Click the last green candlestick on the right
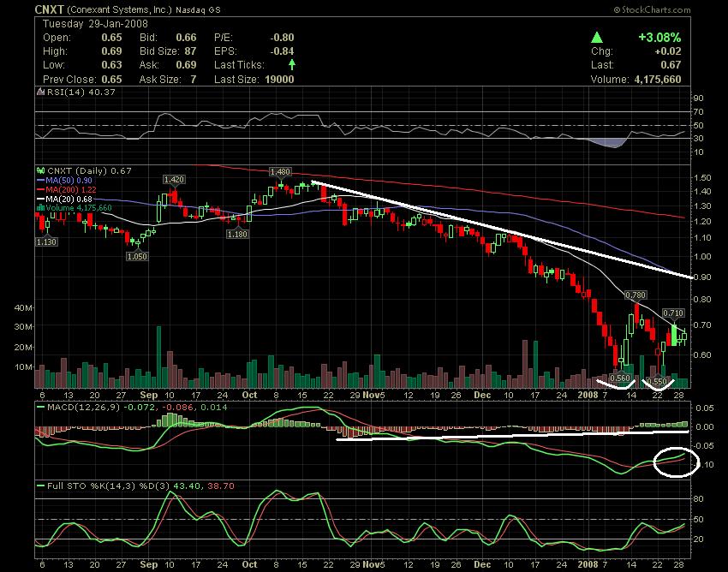728x572 pixels. coord(684,337)
